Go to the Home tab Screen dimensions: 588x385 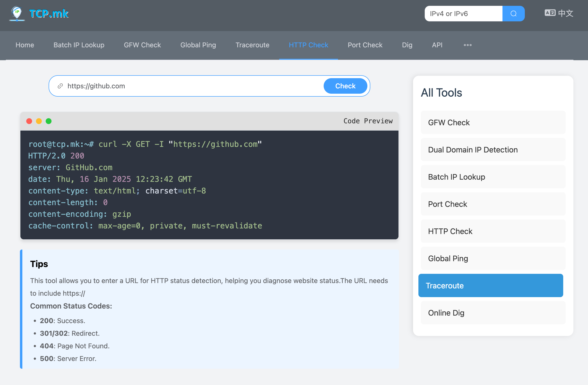[25, 45]
